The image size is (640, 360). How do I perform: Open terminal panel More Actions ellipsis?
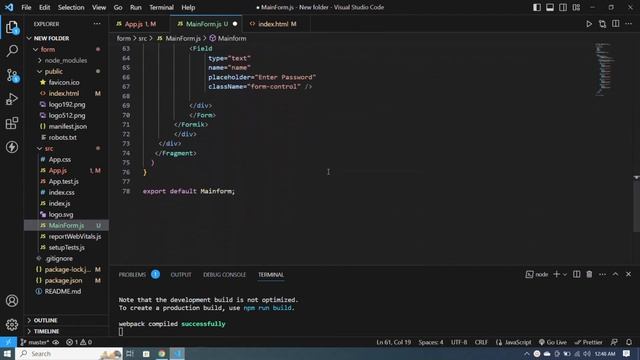click(602, 274)
